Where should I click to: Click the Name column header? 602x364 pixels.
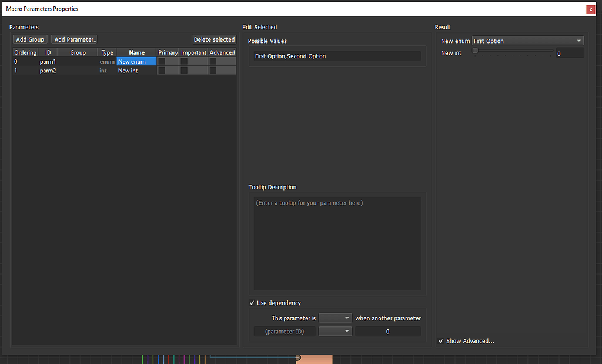[136, 52]
